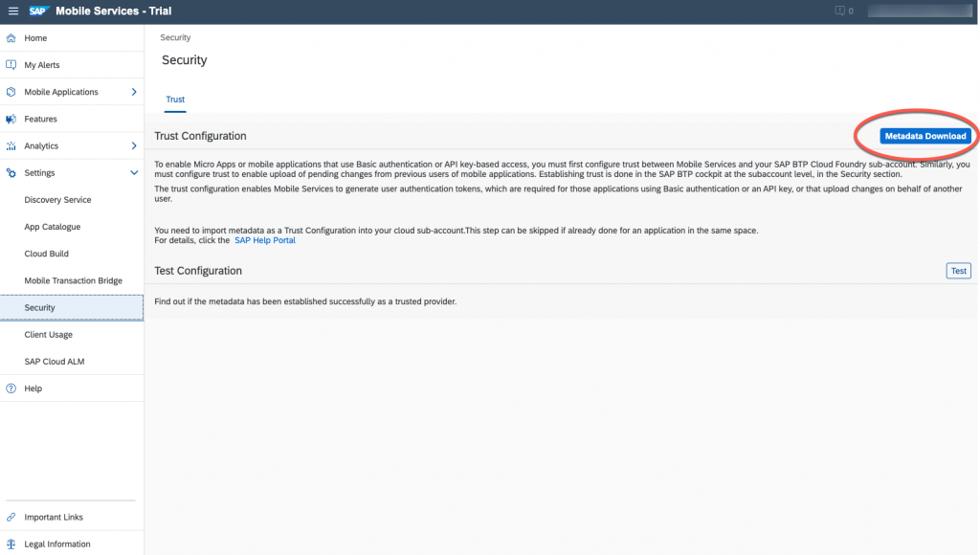Click the Security breadcrumb

175,37
